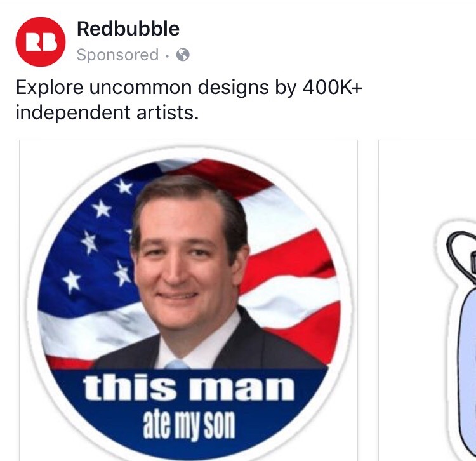Open the round flag sticker carousel card
Screen dimensions: 476x461
pos(188,300)
